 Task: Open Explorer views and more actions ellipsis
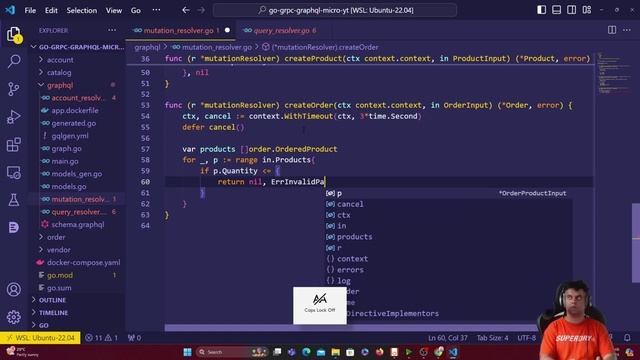pyautogui.click(x=112, y=30)
